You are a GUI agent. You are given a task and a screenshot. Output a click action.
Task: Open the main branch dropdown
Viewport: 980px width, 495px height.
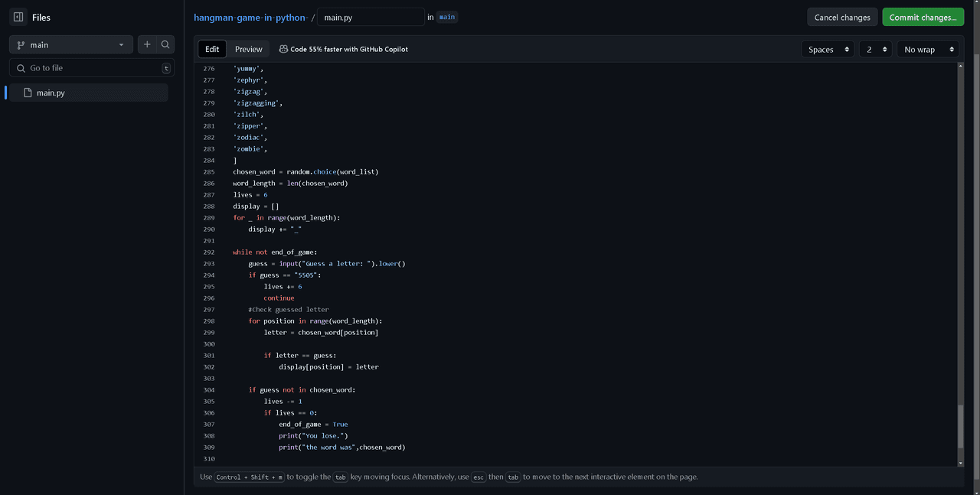(x=71, y=45)
